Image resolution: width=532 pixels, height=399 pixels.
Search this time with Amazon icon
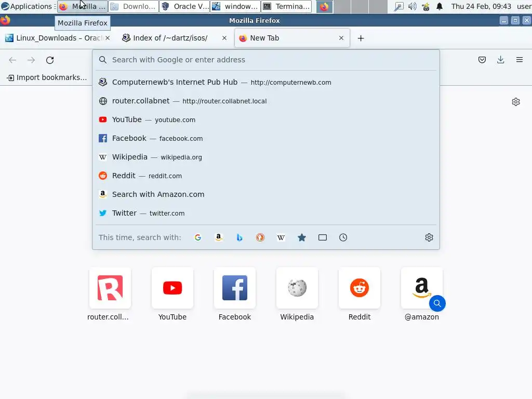(219, 237)
